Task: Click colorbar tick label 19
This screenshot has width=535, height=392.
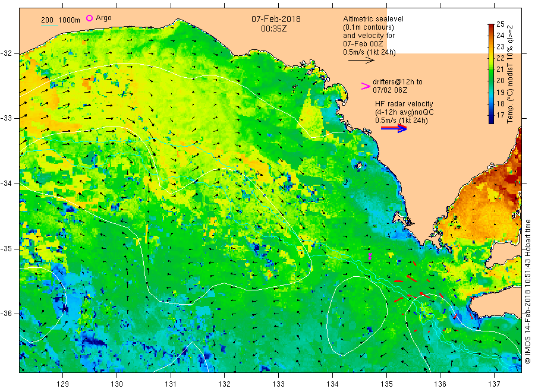Action: (500, 93)
